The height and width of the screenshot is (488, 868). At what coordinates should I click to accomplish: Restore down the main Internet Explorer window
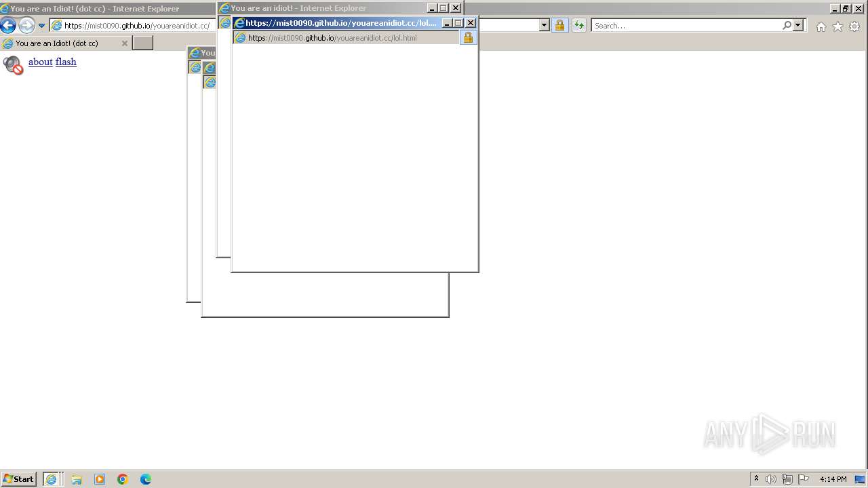[846, 9]
